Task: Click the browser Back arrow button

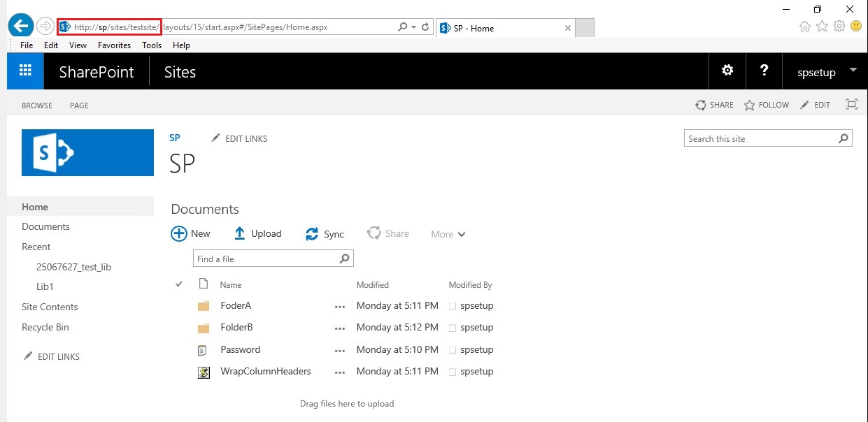Action: [20, 27]
